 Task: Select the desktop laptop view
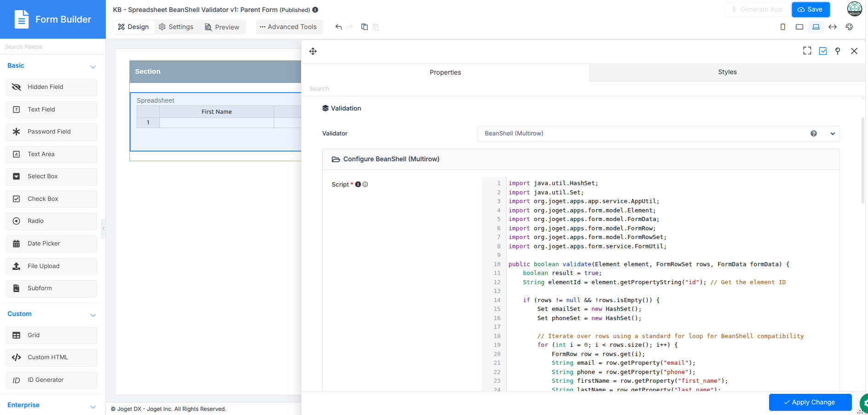(816, 27)
